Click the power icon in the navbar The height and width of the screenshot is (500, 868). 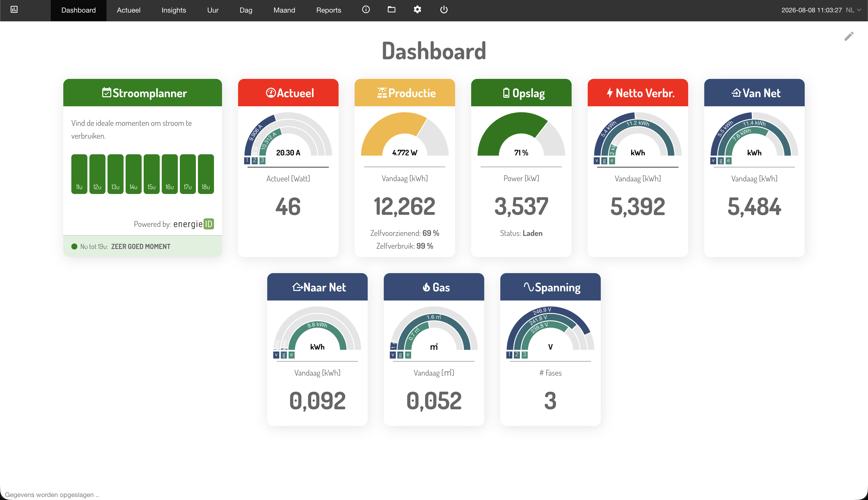(444, 10)
